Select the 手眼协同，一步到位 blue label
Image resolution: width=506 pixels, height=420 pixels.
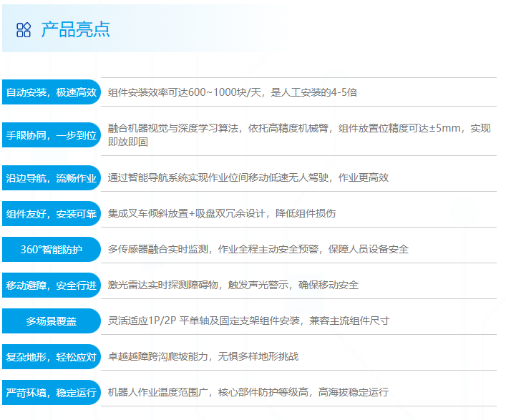pyautogui.click(x=51, y=135)
